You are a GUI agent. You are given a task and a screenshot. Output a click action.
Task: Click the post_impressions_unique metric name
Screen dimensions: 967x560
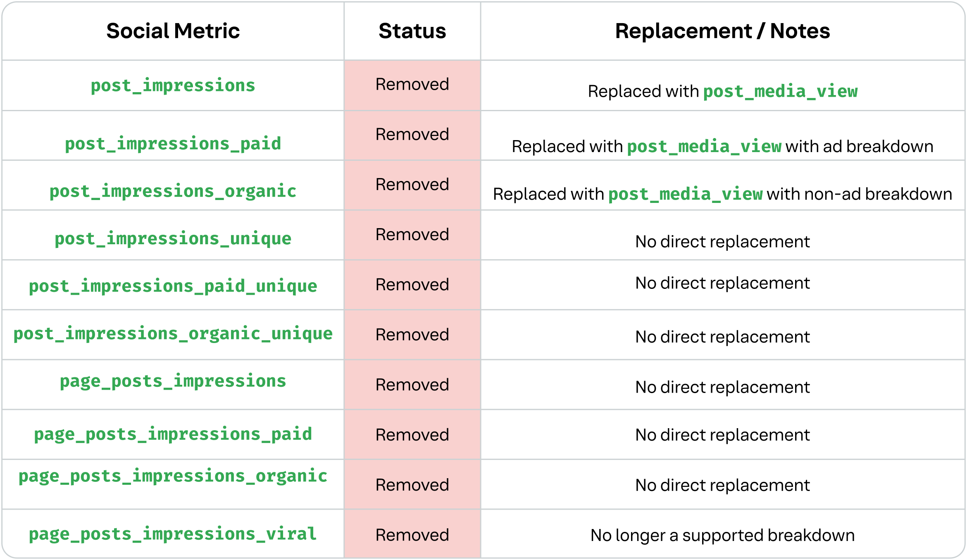pyautogui.click(x=173, y=239)
